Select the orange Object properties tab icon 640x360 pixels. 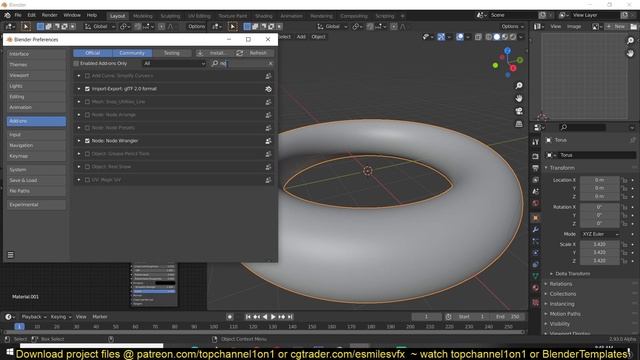click(x=536, y=218)
